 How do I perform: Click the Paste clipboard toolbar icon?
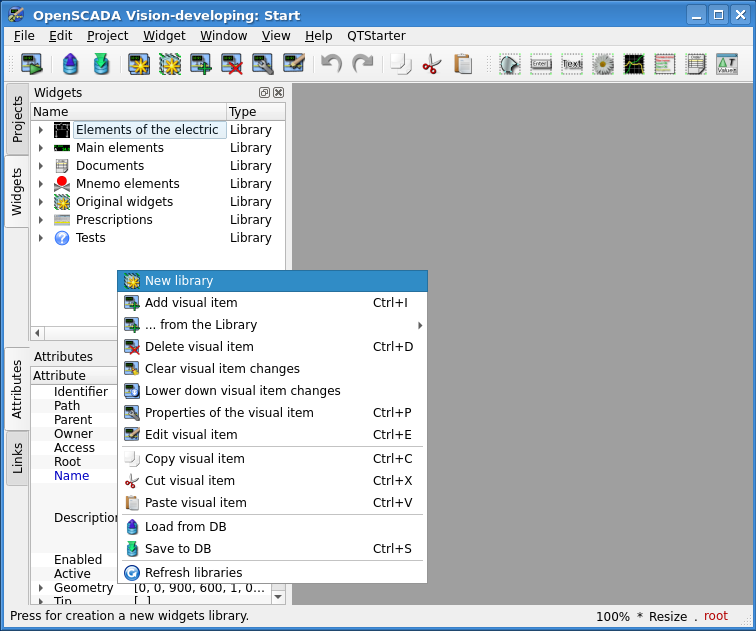(x=462, y=65)
